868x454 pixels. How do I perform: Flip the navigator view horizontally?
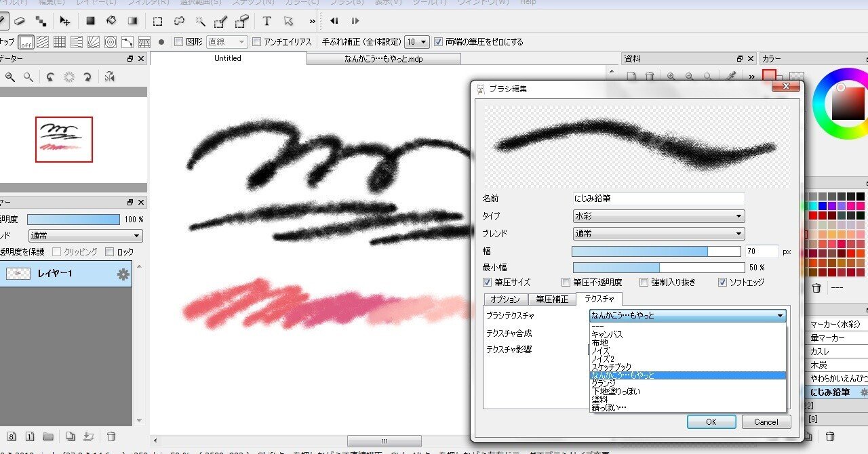110,77
